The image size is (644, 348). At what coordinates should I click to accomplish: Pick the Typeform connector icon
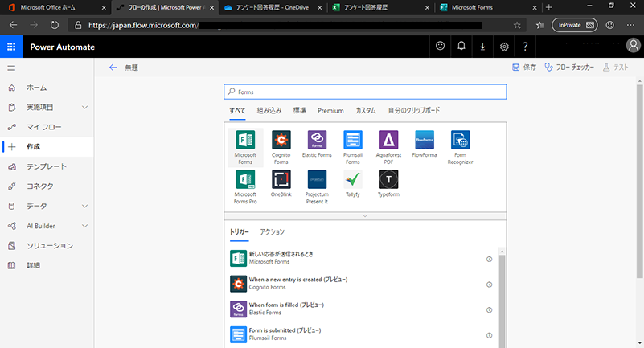tap(388, 179)
